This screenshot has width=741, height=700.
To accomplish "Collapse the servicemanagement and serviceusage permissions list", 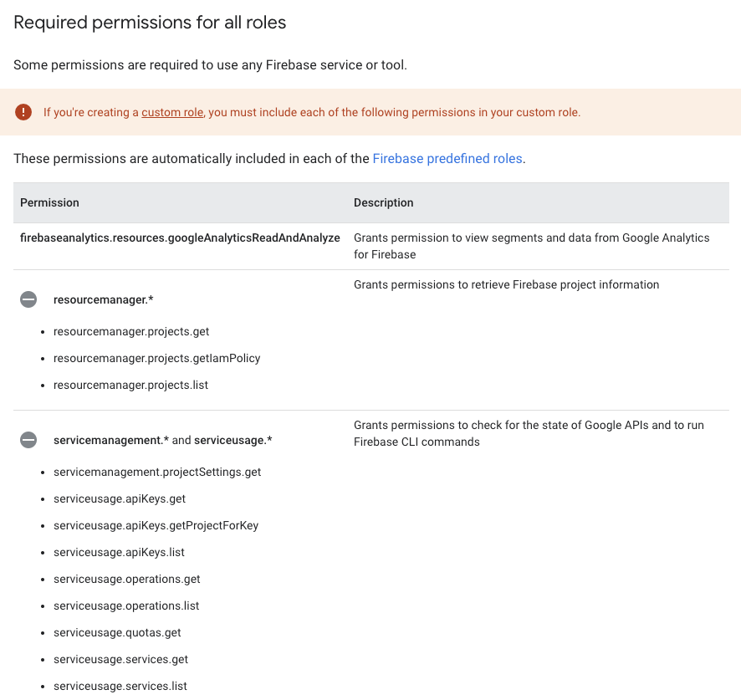I will (28, 439).
